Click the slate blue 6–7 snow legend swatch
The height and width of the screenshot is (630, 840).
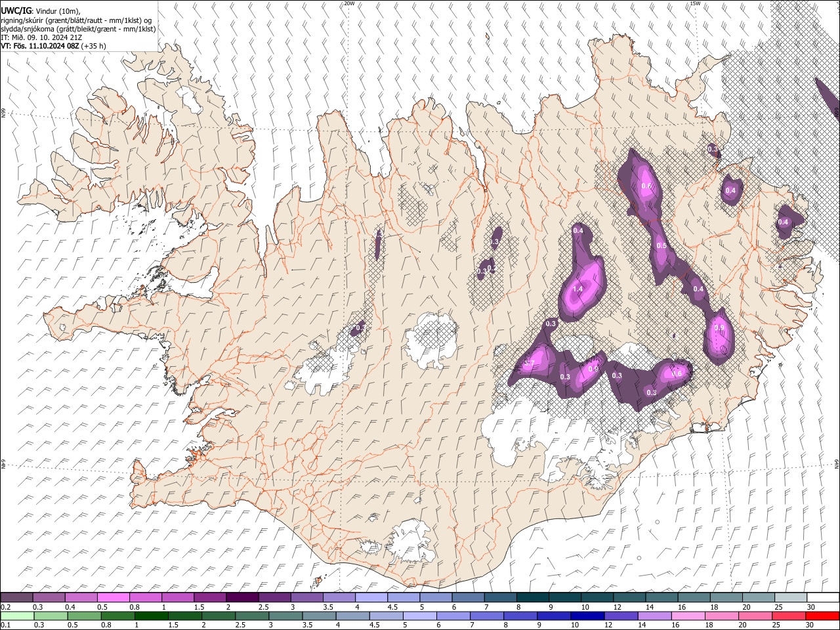469,597
